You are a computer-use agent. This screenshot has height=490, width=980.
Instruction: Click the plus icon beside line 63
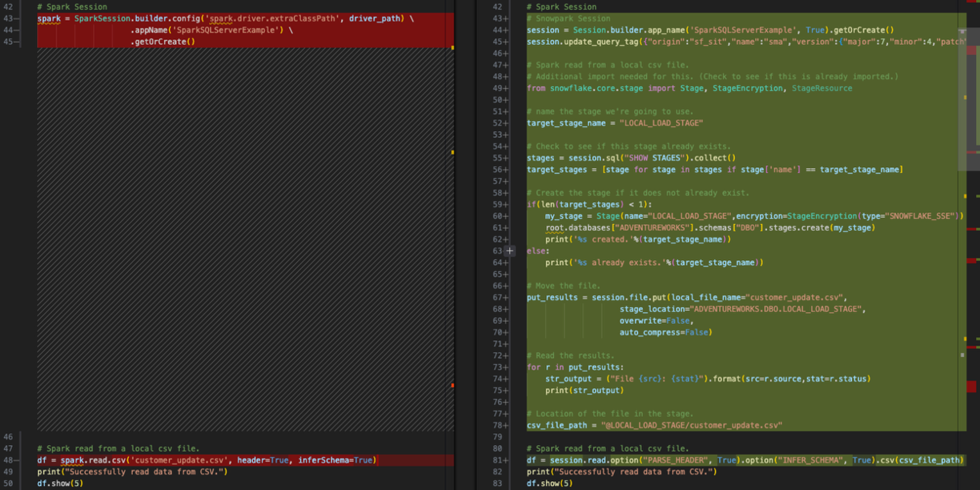click(509, 251)
